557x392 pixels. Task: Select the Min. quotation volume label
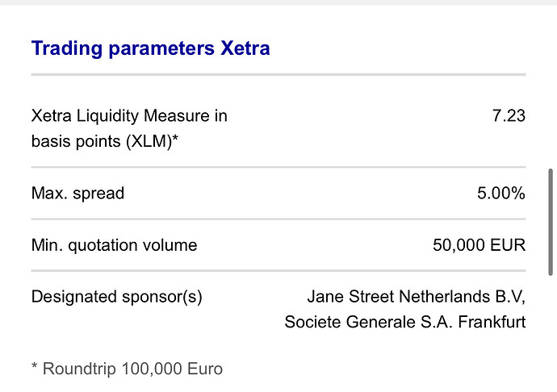[x=114, y=245]
